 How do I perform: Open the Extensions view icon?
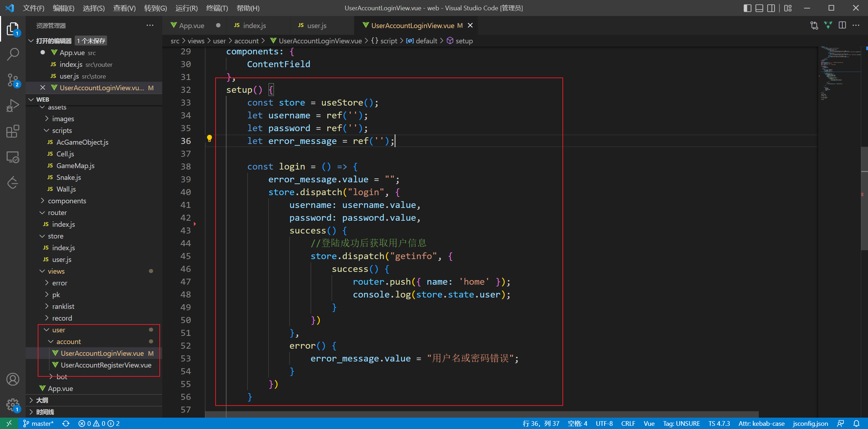pos(13,131)
